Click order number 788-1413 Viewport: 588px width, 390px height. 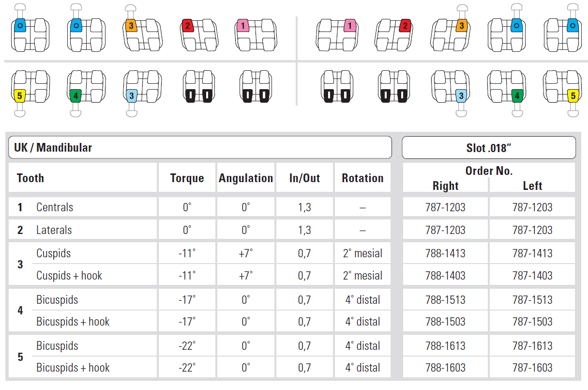[x=445, y=253]
